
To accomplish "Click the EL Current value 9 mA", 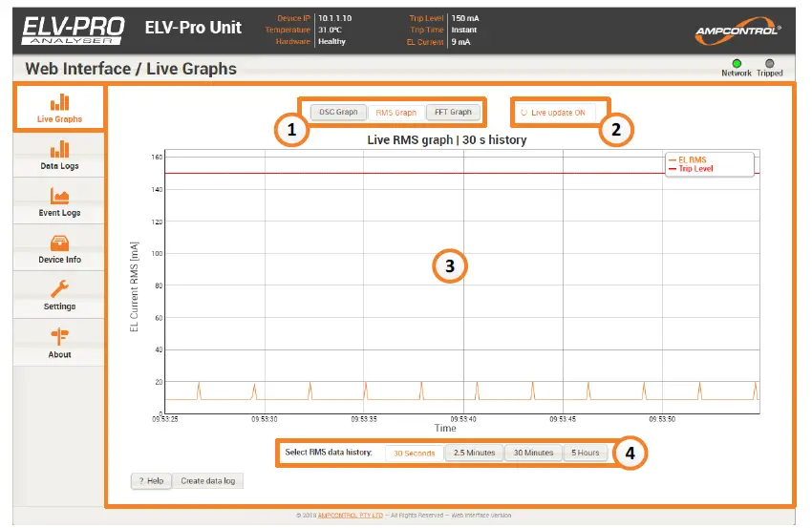I will 460,42.
